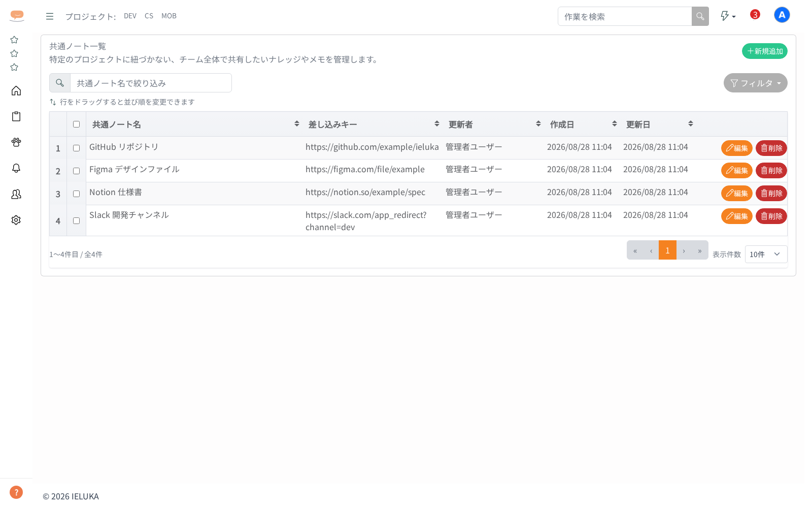
Task: Sort by 更新者 column arrows
Action: click(538, 124)
